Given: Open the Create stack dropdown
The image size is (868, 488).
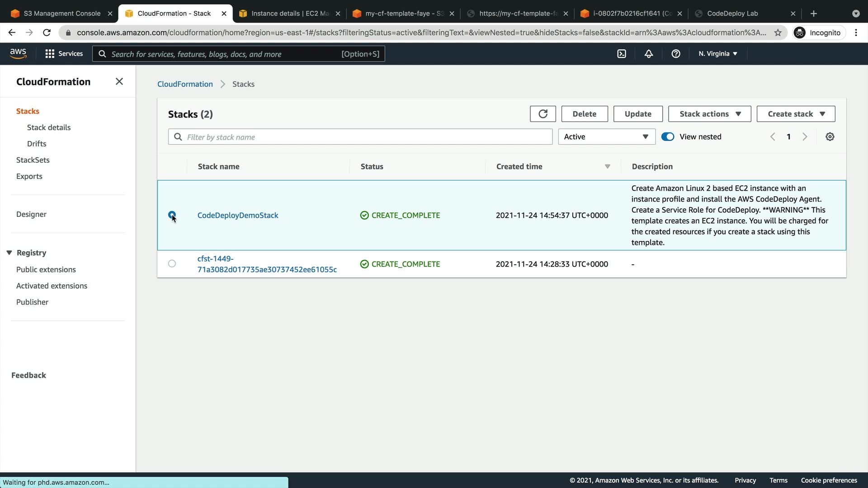Looking at the screenshot, I should tap(796, 114).
